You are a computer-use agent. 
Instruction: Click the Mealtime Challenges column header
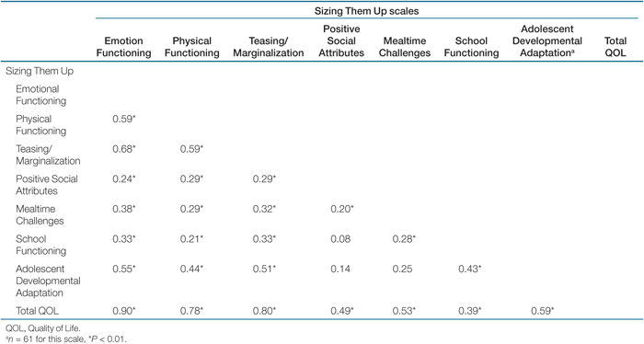[x=405, y=47]
